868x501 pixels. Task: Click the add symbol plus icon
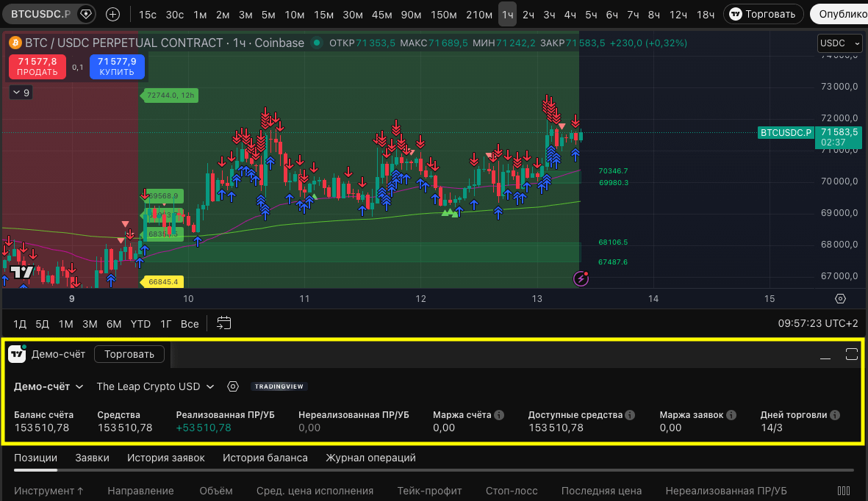pos(112,14)
